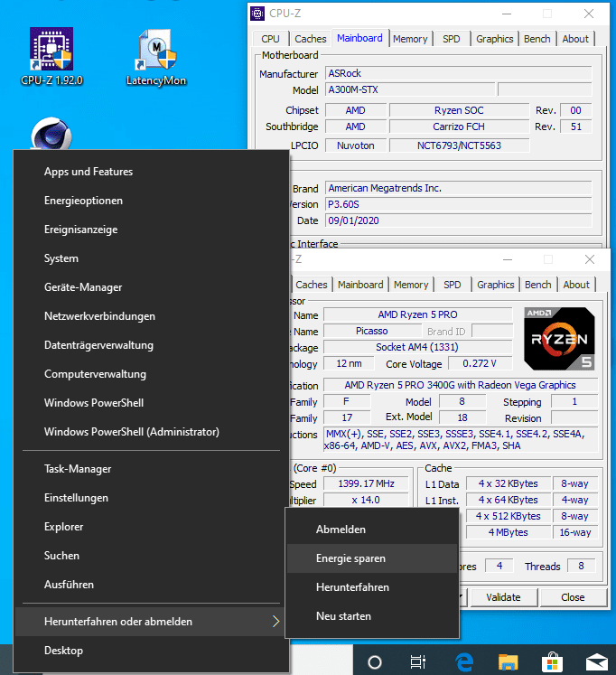Click the NCT6793/NCT5563 LPCIO value
This screenshot has width=616, height=675.
tap(459, 145)
